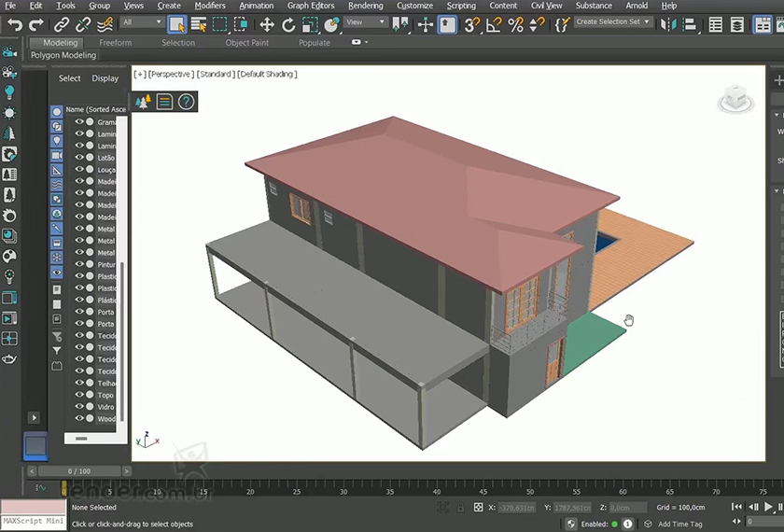Click the MAXScript Mini listener field
784x532 pixels.
tap(33, 521)
